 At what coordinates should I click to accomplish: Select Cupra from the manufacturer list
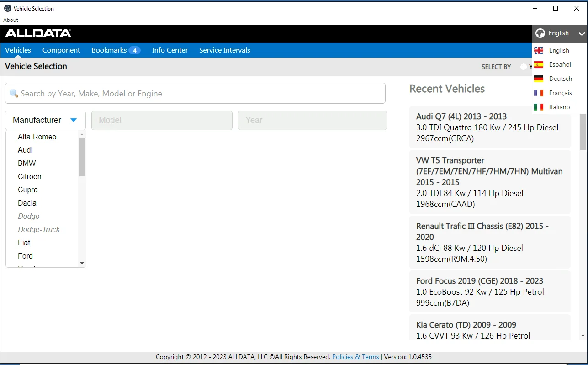[28, 190]
